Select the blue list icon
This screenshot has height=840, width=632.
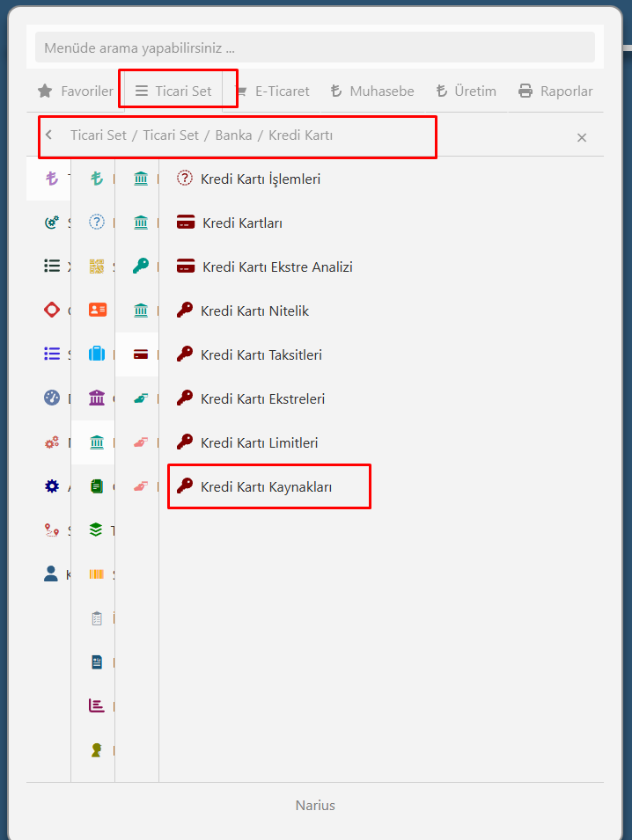(51, 354)
